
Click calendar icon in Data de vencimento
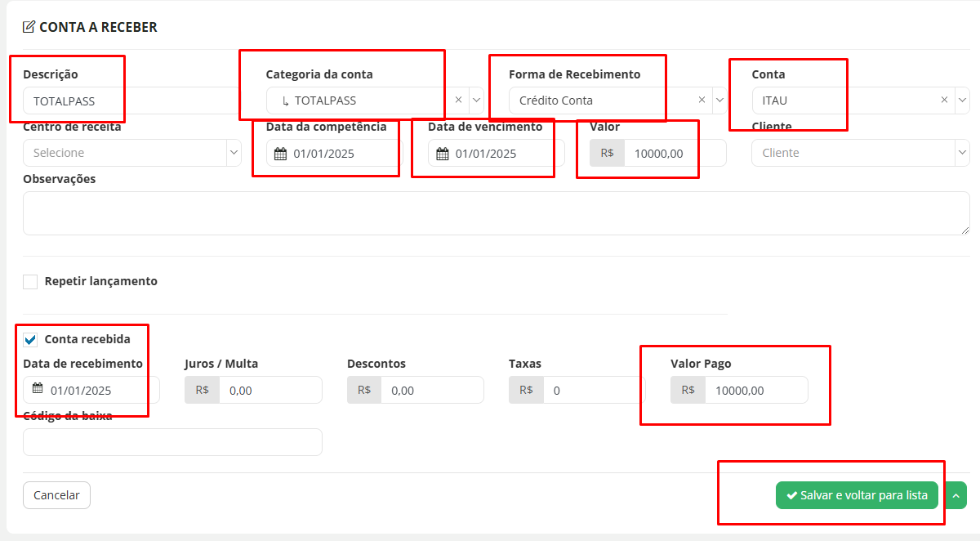[442, 153]
